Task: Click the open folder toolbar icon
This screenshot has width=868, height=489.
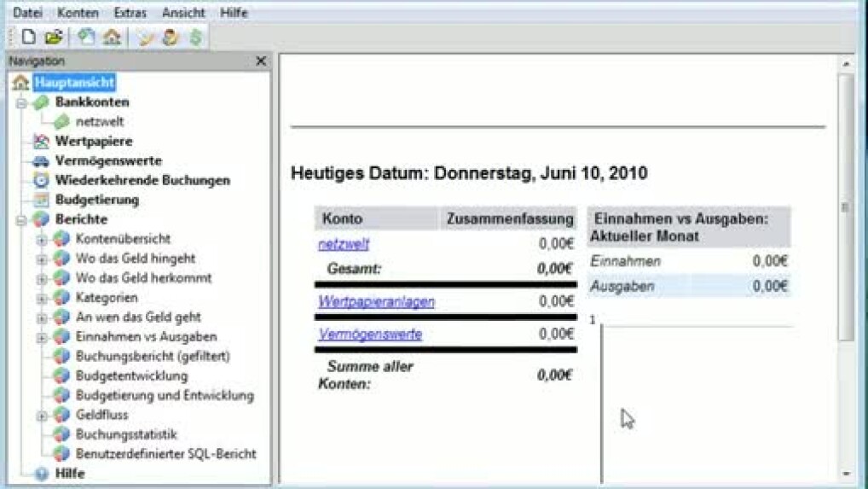Action: [x=54, y=37]
